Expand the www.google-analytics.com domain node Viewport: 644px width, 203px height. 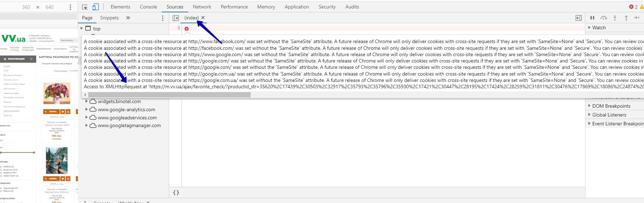click(x=87, y=109)
